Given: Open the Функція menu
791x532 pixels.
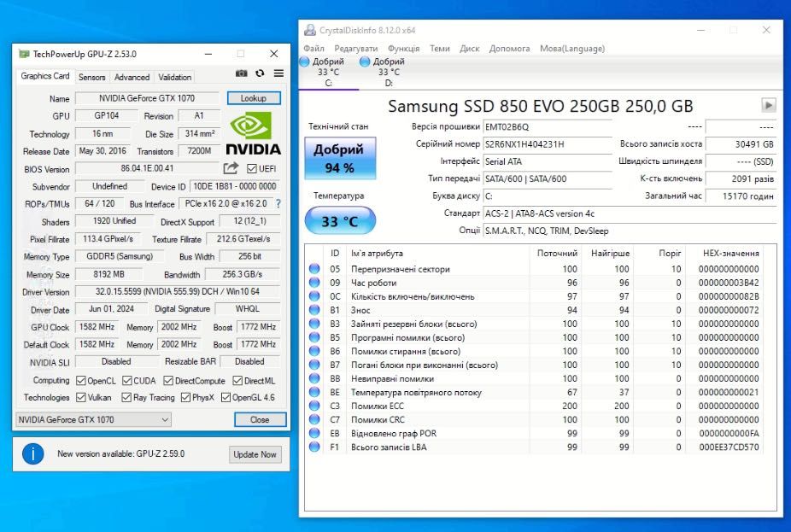Looking at the screenshot, I should (403, 49).
